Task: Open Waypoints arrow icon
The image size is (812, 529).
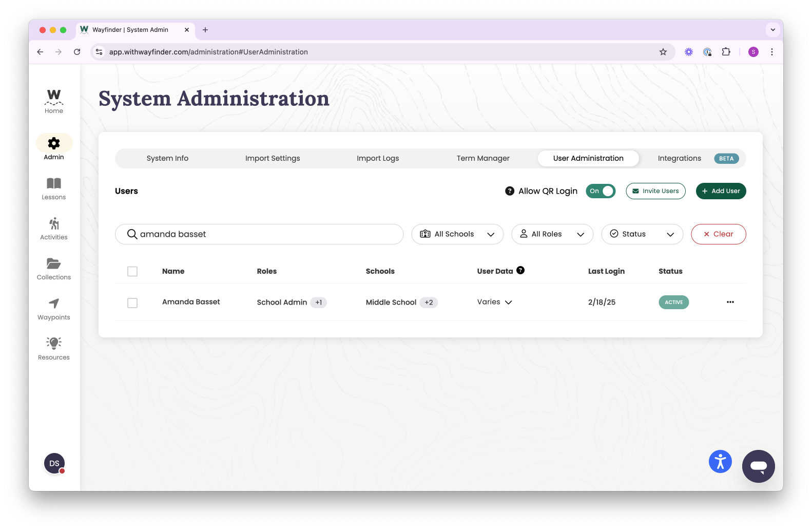Action: pos(54,304)
